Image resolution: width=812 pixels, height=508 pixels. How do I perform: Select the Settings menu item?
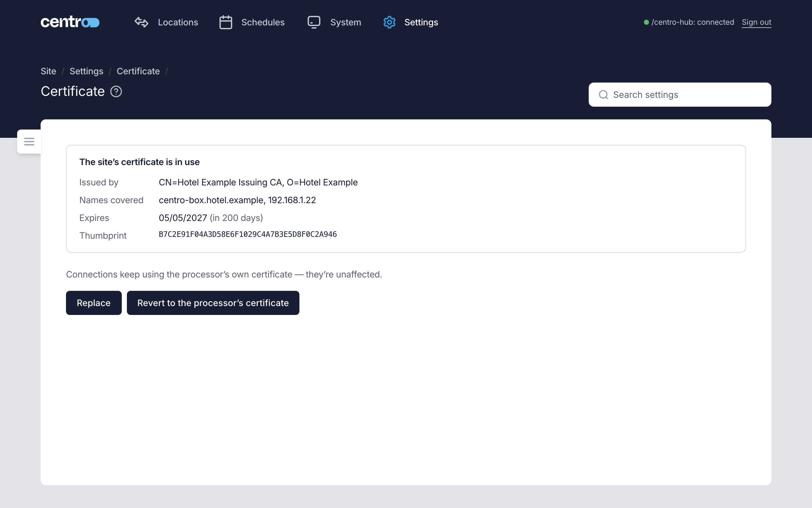pyautogui.click(x=421, y=22)
